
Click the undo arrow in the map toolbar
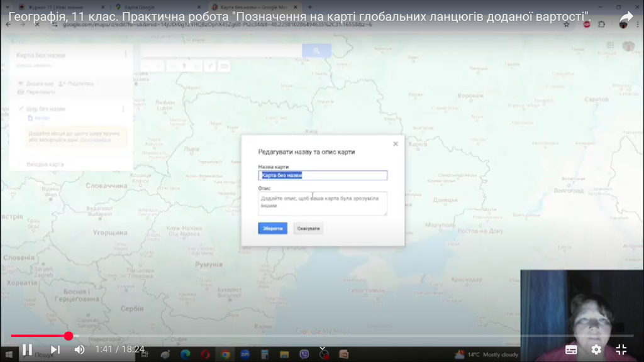tap(147, 66)
